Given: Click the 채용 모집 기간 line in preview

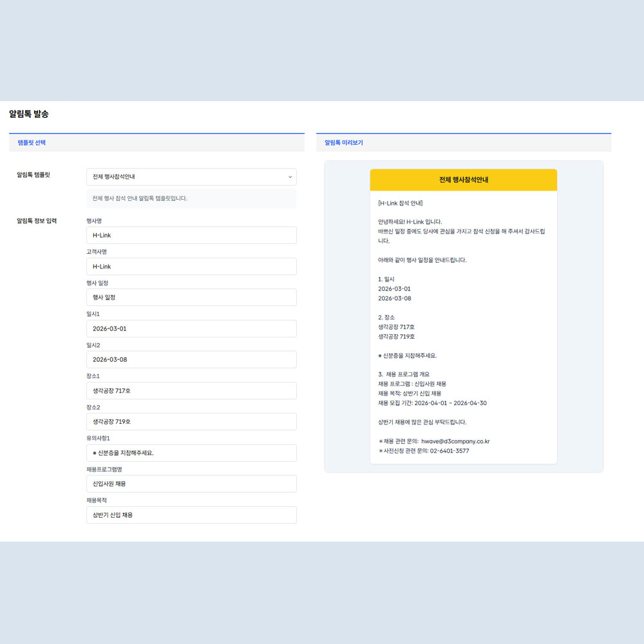Looking at the screenshot, I should click(x=432, y=403).
